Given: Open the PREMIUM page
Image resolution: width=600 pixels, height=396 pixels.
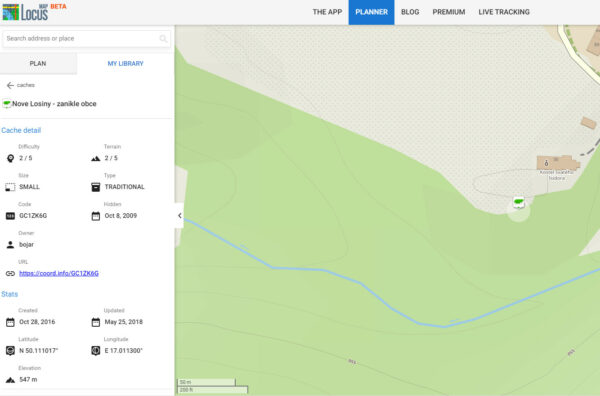Looking at the screenshot, I should tap(449, 12).
